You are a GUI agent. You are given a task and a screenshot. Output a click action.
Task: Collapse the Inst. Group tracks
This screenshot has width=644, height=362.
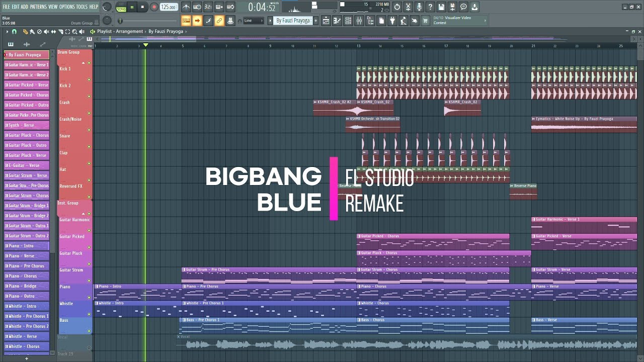click(x=83, y=214)
